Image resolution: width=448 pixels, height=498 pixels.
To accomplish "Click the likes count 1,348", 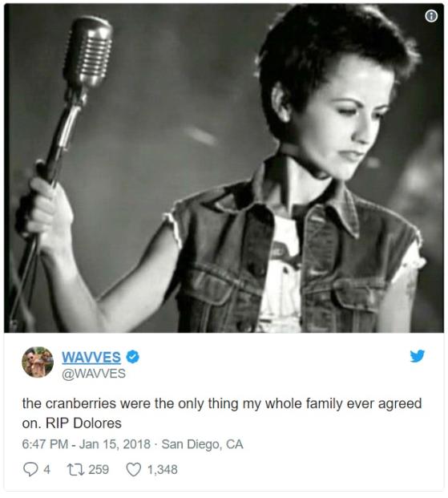I will point(162,469).
